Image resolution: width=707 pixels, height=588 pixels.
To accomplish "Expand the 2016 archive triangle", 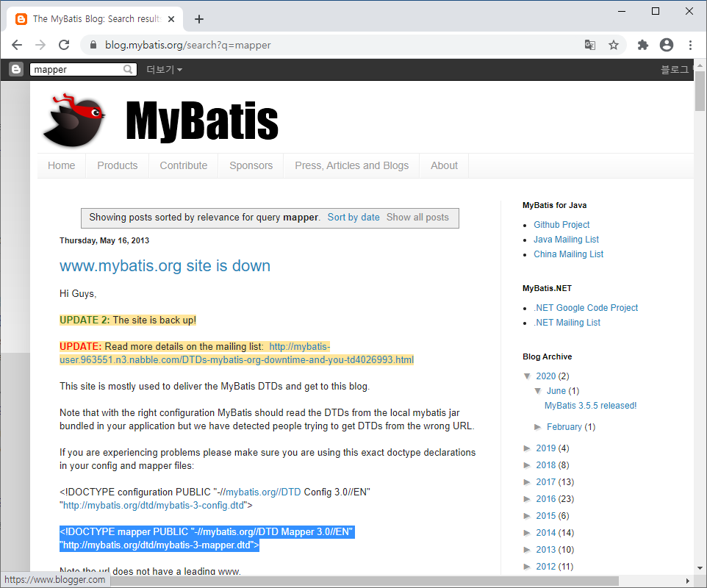I will pyautogui.click(x=527, y=499).
